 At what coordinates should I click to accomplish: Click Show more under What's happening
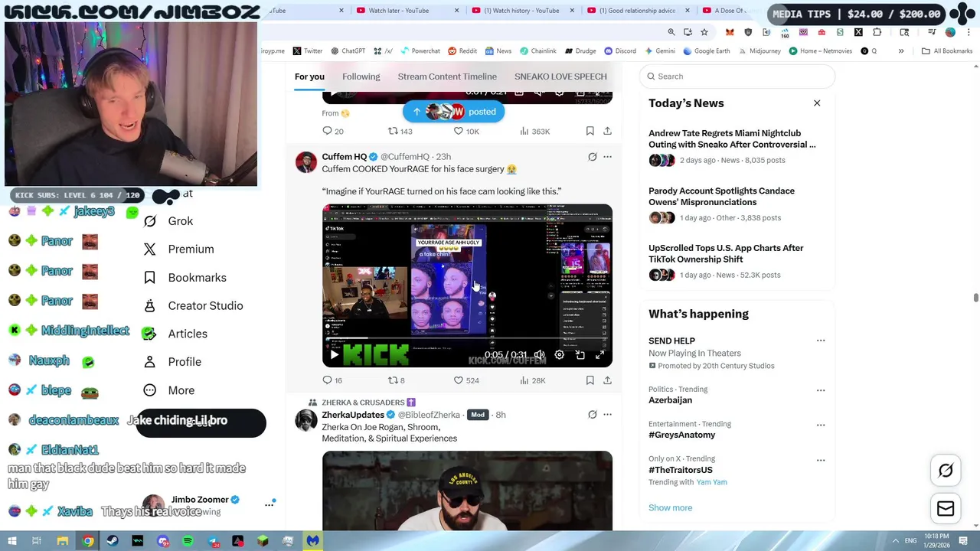(670, 508)
